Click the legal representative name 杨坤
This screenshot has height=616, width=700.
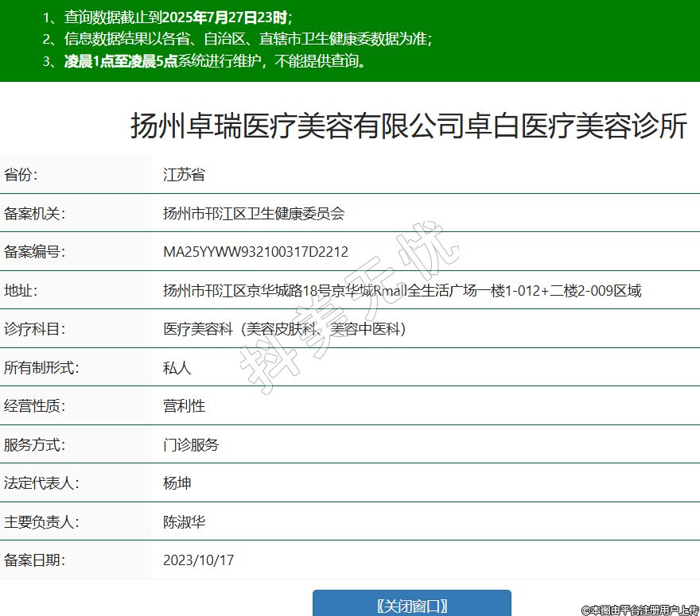pos(177,483)
